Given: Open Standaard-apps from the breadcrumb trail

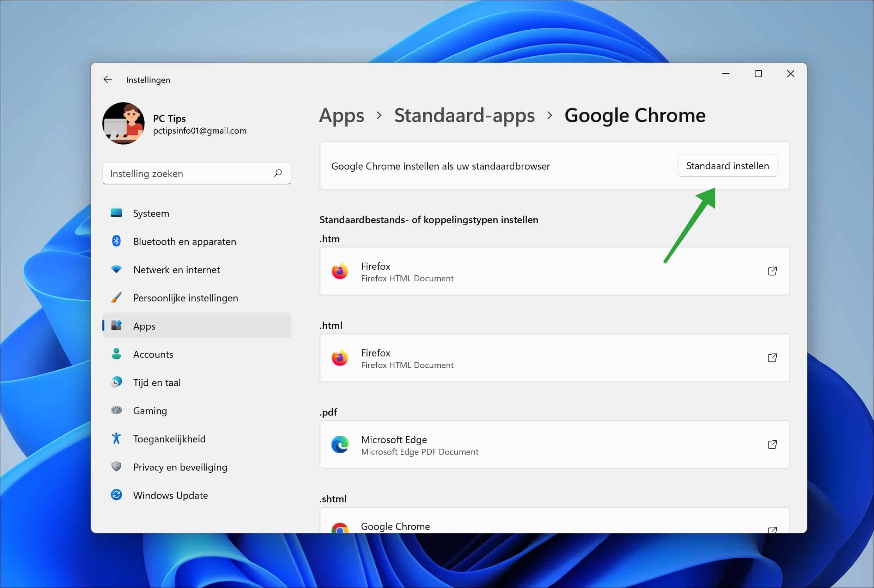Looking at the screenshot, I should pyautogui.click(x=465, y=116).
